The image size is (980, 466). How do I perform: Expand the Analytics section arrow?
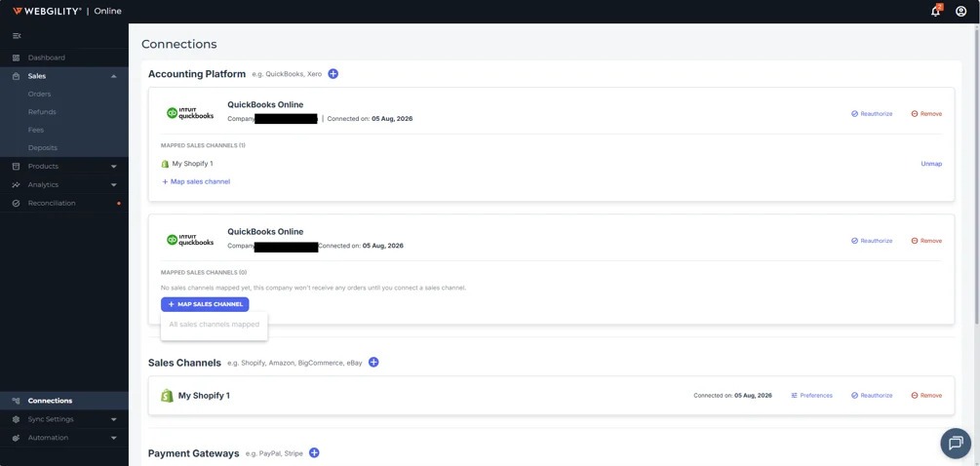[x=114, y=185]
